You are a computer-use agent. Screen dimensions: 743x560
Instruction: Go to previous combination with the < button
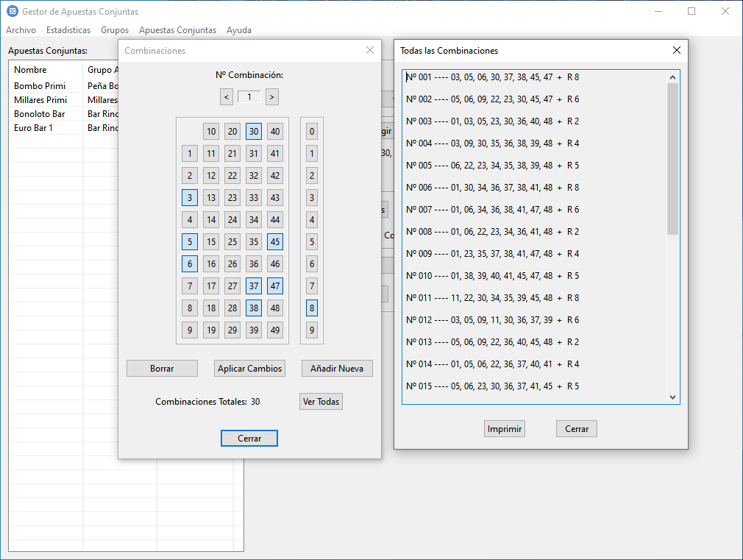[x=227, y=97]
